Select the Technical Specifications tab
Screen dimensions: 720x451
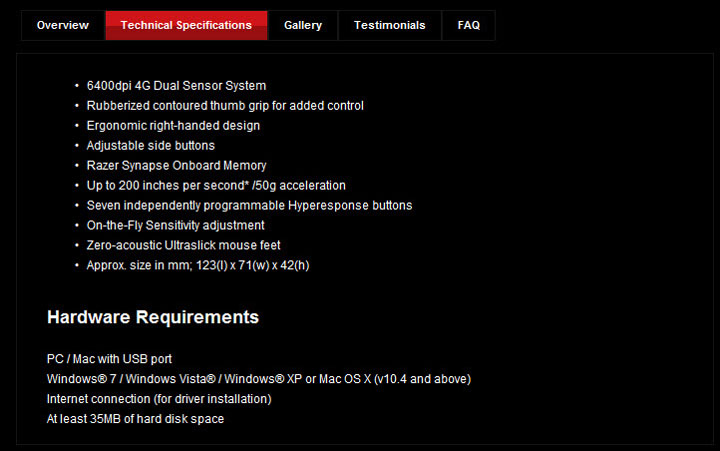(x=186, y=25)
